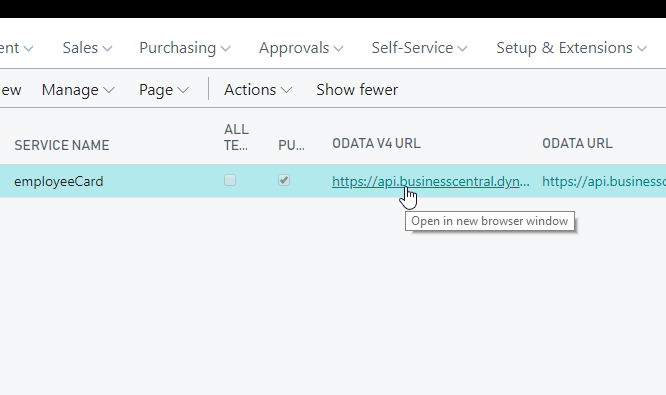Open the employeeCard OData URL link
This screenshot has width=666, height=395.
point(604,181)
